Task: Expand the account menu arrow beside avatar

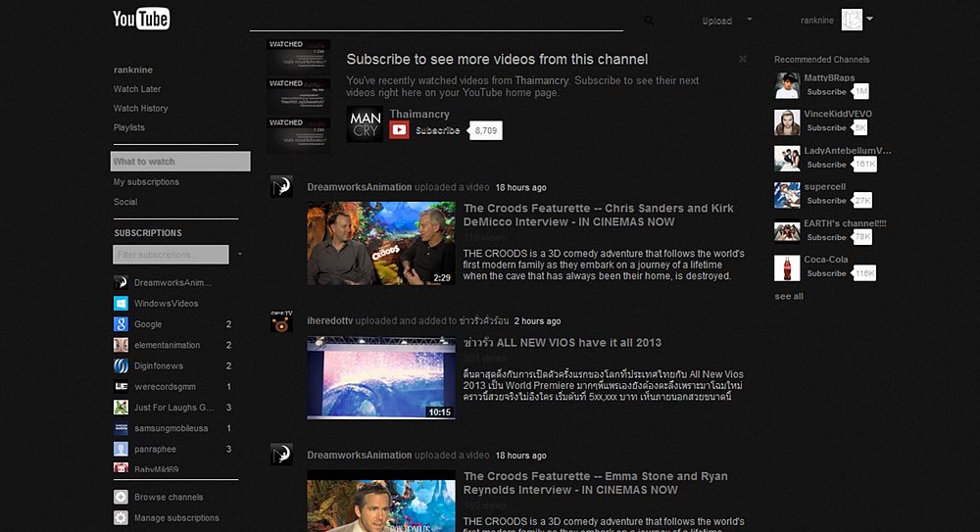Action: coord(869,19)
